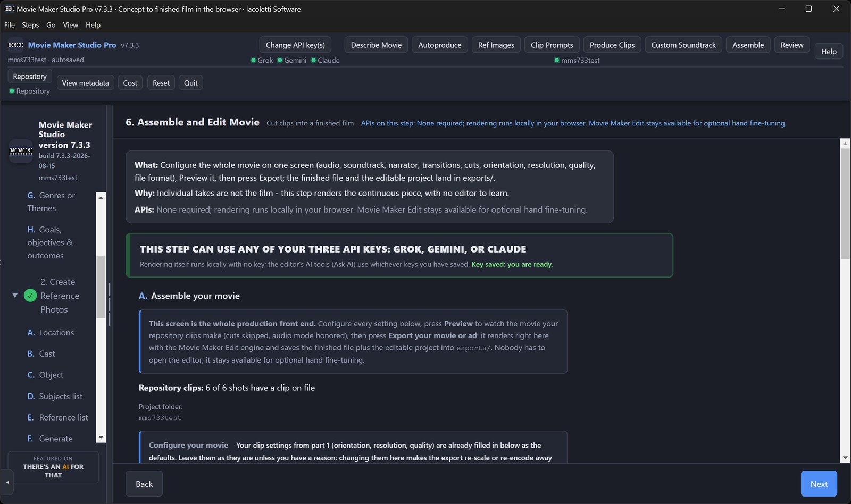851x504 pixels.
Task: Minimize the Movie Maker Studio Pro window
Action: point(781,9)
